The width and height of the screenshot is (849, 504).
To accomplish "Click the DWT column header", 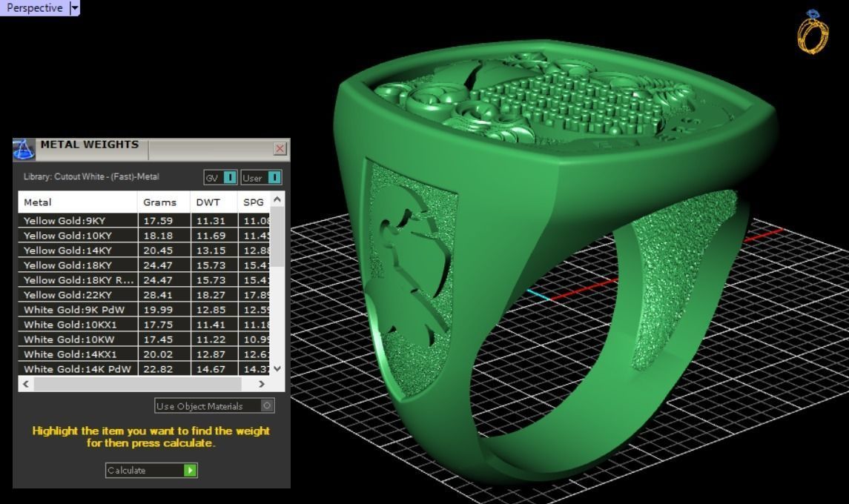I will tap(214, 202).
